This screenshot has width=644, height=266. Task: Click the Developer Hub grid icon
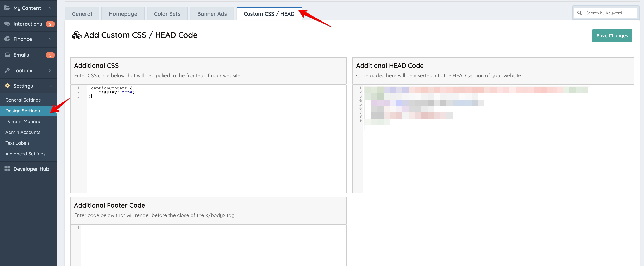[x=7, y=169]
